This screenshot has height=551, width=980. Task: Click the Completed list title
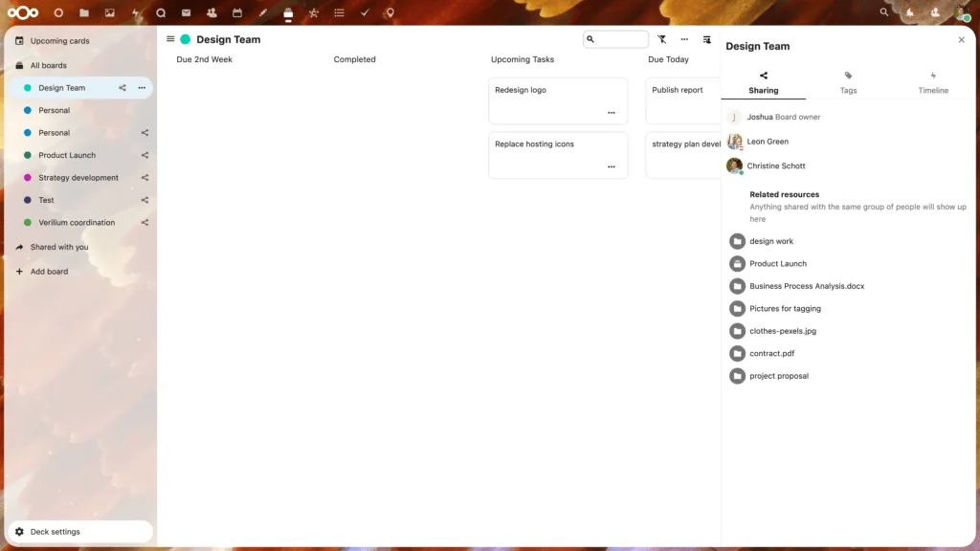tap(354, 59)
